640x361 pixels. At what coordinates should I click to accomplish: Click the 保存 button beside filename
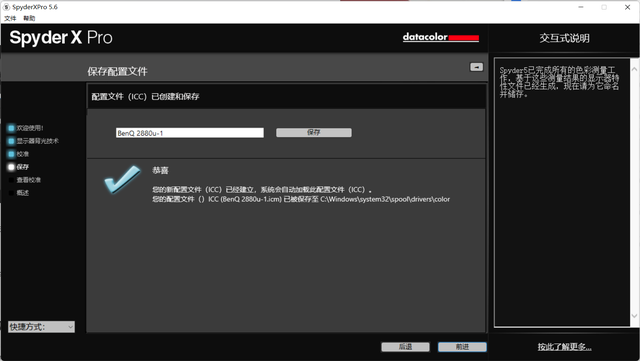pos(313,133)
